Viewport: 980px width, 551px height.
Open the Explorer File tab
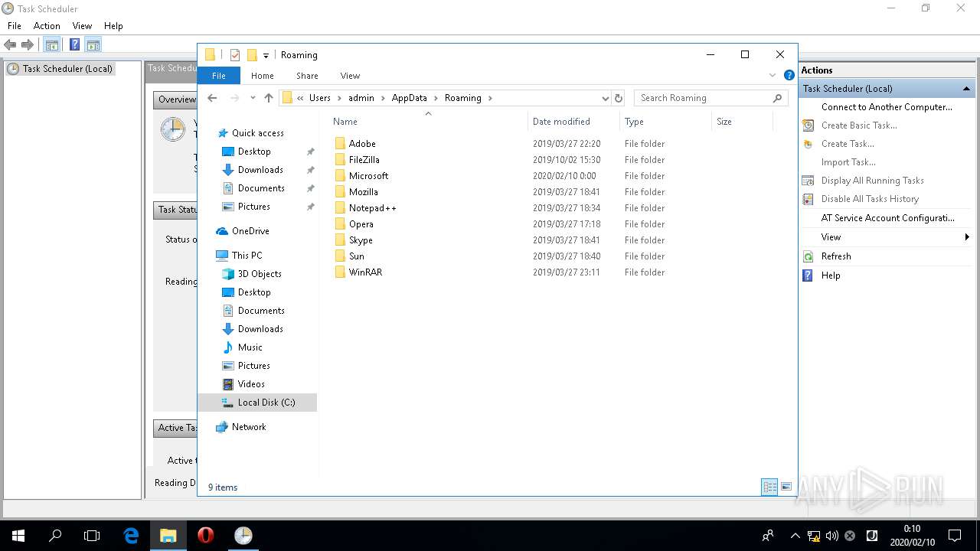click(219, 76)
